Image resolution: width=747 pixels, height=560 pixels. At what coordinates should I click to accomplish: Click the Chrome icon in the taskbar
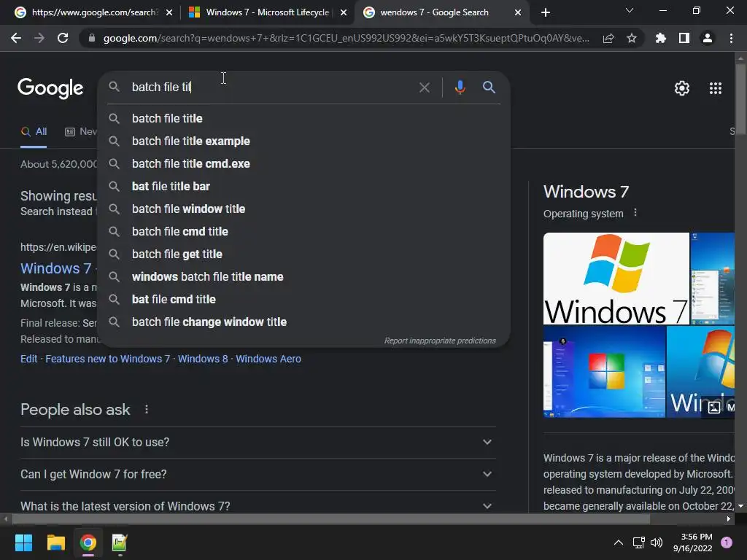[x=88, y=542]
